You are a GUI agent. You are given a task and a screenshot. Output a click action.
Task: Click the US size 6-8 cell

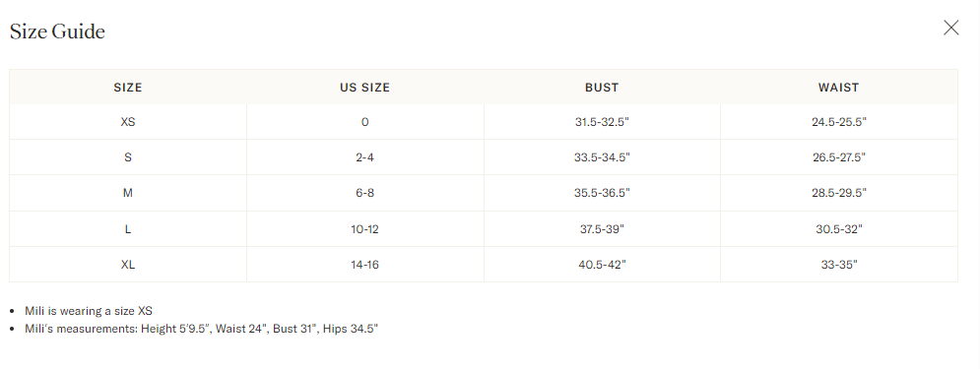(365, 193)
